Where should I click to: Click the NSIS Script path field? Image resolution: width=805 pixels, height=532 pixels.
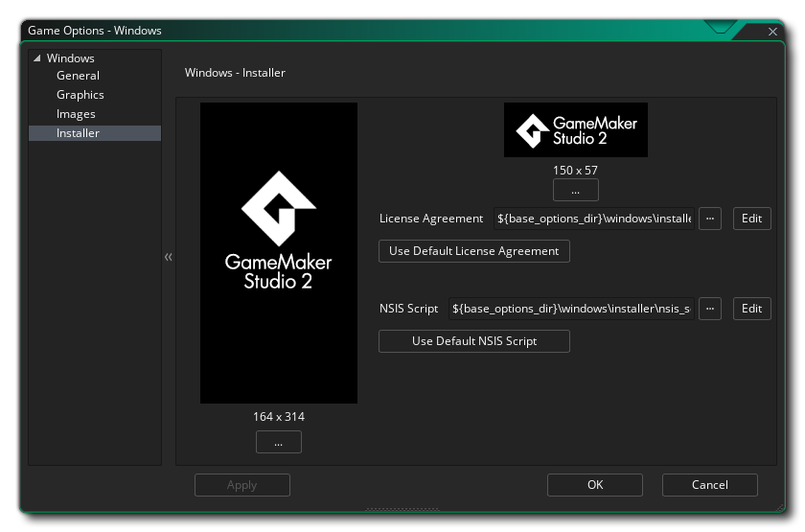click(x=571, y=309)
